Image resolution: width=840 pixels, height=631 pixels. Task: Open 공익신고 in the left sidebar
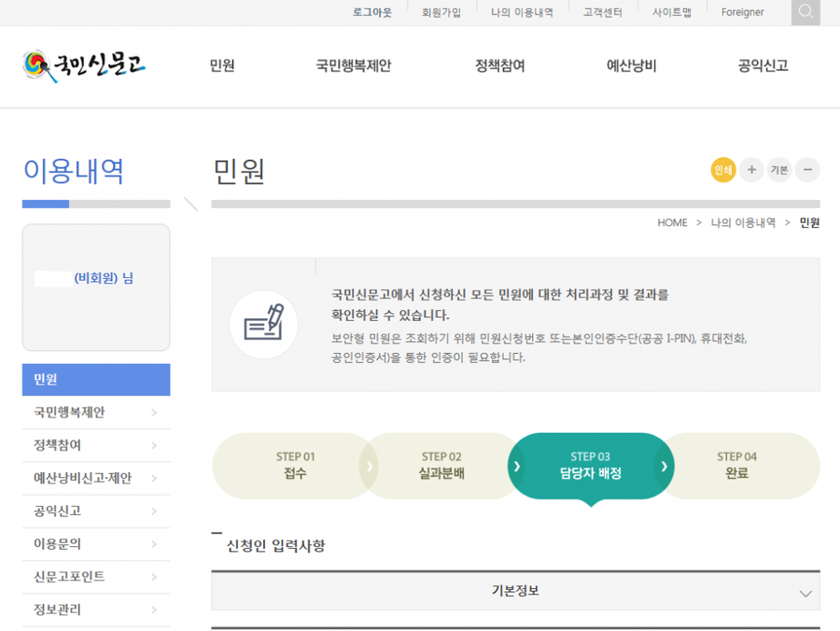(x=57, y=511)
